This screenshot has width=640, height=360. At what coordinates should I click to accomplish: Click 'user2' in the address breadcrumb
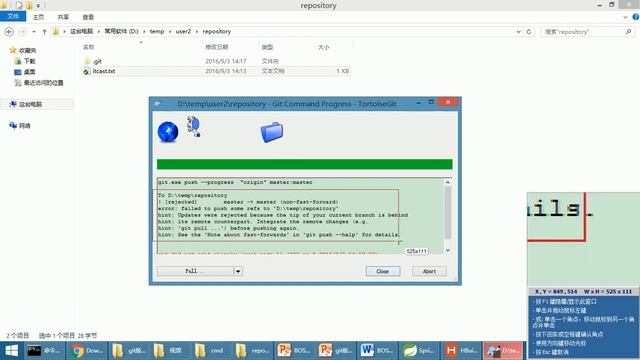coord(183,31)
